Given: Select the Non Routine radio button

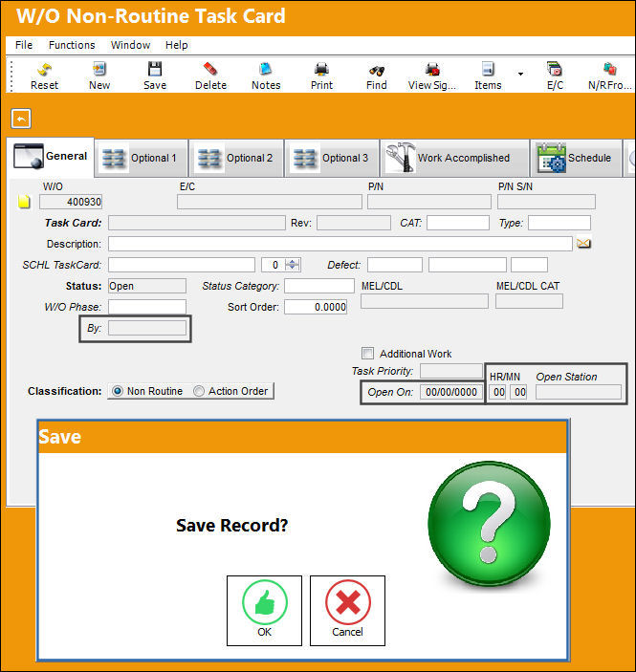Looking at the screenshot, I should [x=117, y=391].
